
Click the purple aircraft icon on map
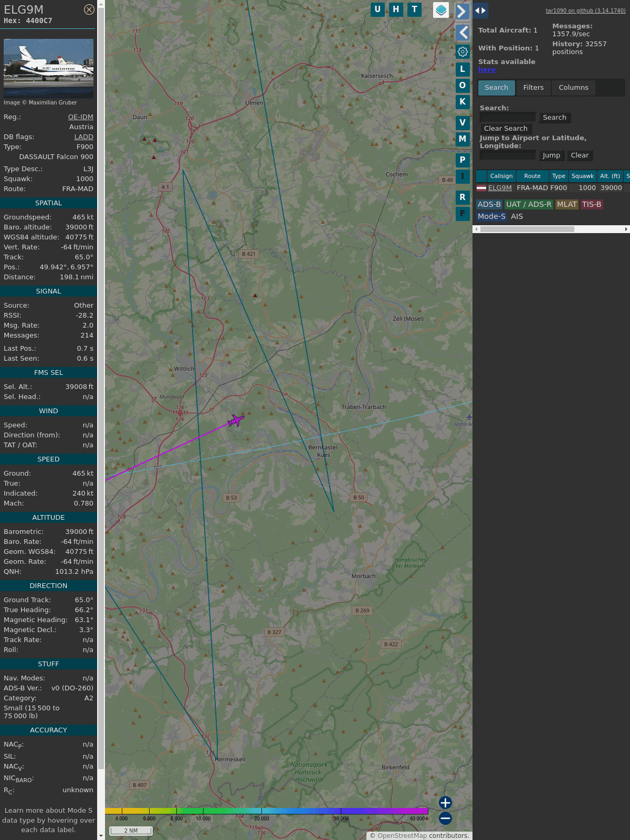tap(236, 421)
